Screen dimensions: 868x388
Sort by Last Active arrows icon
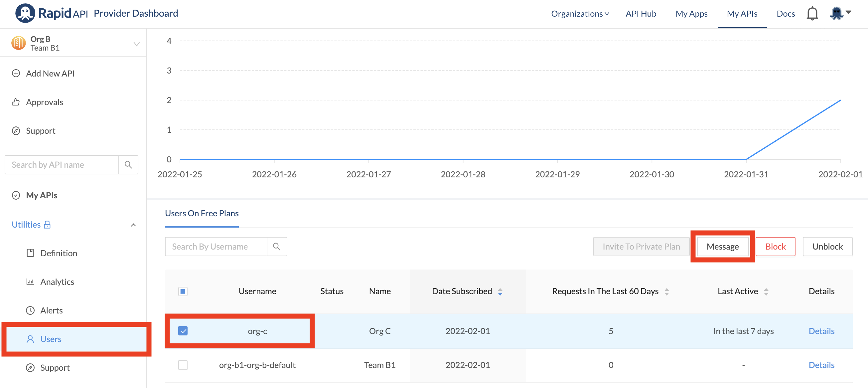pos(766,291)
